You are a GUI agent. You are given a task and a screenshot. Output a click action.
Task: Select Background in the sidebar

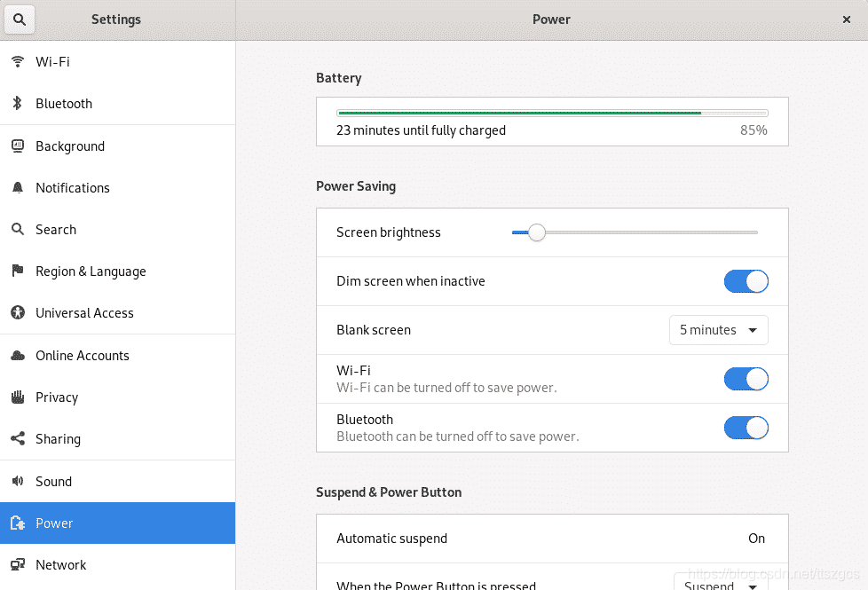117,146
